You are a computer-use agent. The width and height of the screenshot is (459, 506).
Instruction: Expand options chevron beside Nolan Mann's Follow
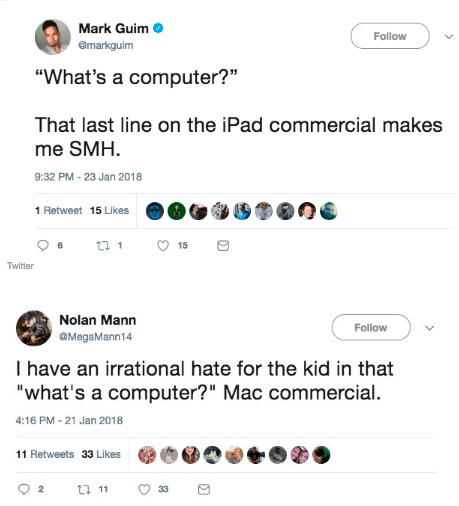430,328
